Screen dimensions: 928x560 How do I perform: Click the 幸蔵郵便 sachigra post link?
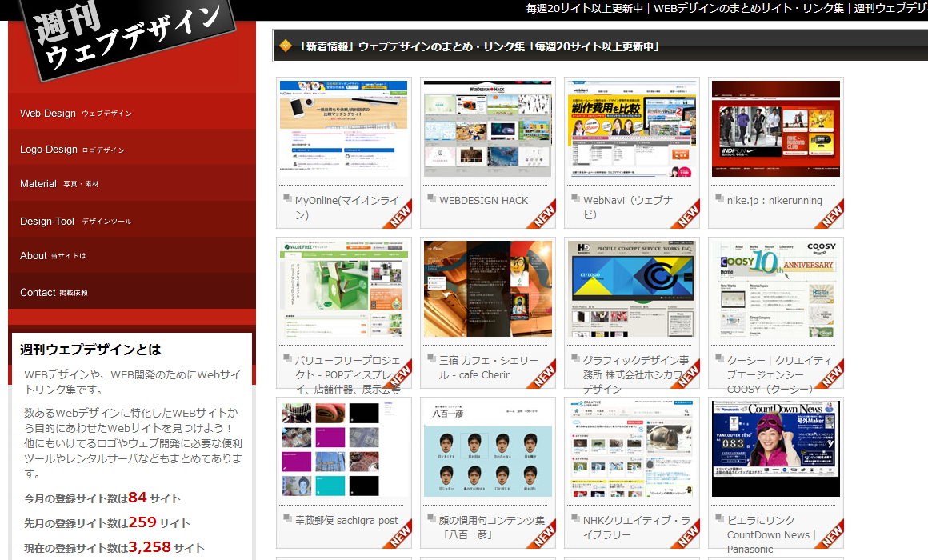[347, 520]
